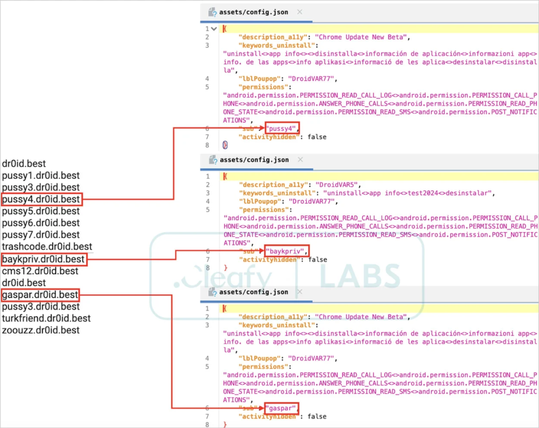Click pussy1.dr0id.best in the domain list
Image resolution: width=539 pixels, height=428 pixels.
click(x=41, y=176)
